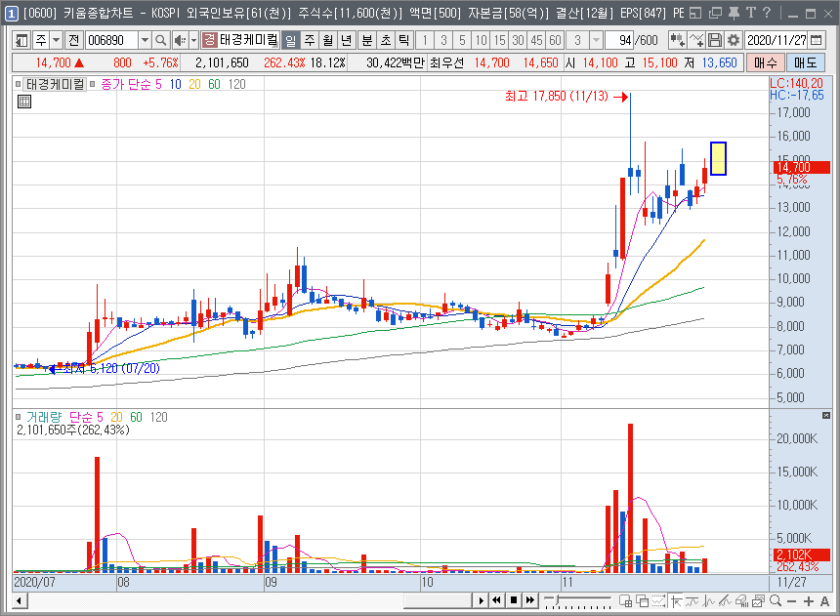Click the 전 all-markets button
The image size is (840, 616).
coord(74,40)
